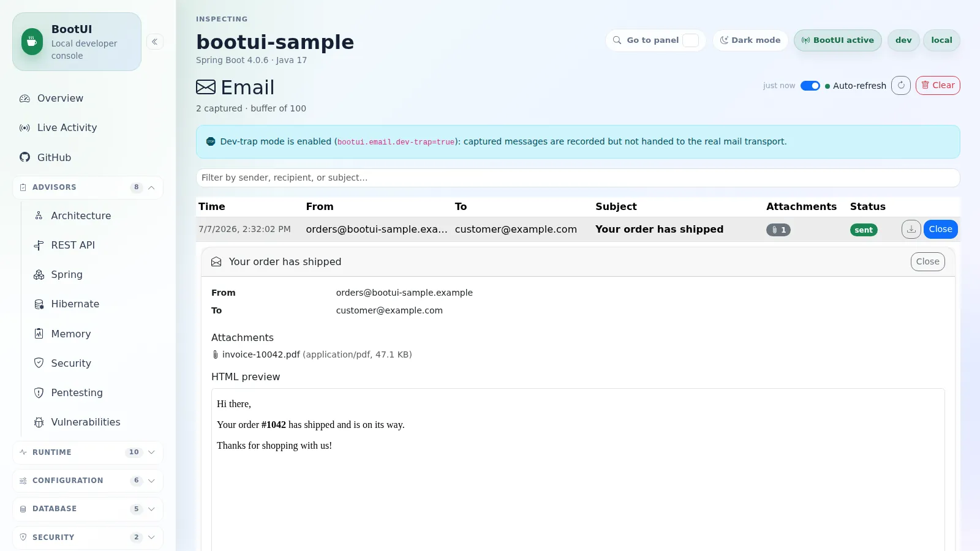980x551 pixels.
Task: Open the Memory advisor
Action: click(x=95, y=334)
